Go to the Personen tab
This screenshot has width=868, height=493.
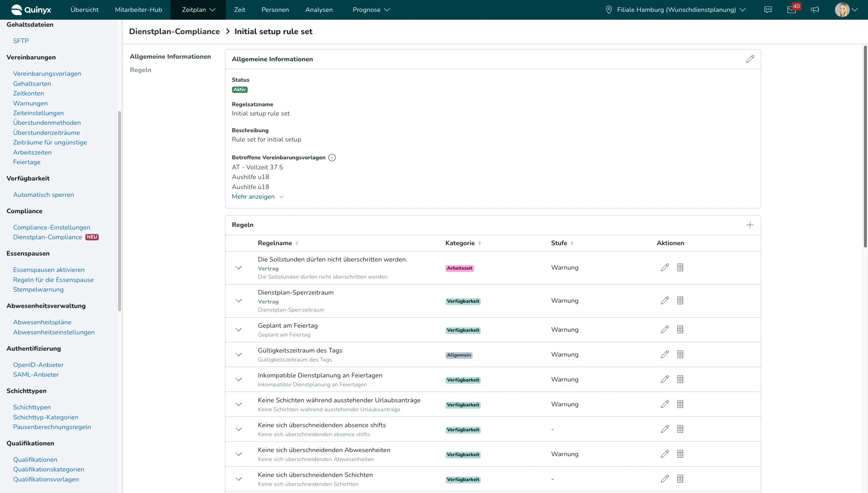[x=275, y=10]
